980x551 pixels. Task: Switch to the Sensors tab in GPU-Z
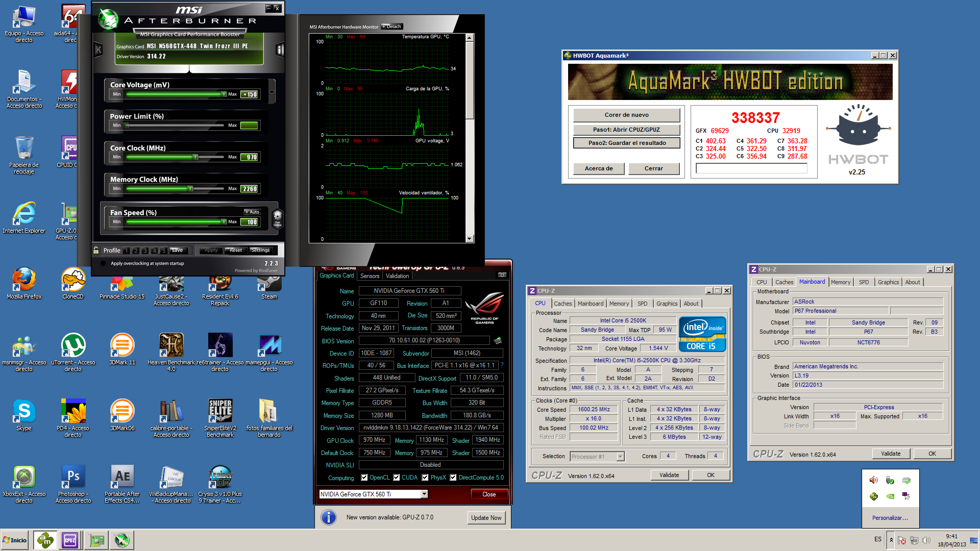point(370,276)
